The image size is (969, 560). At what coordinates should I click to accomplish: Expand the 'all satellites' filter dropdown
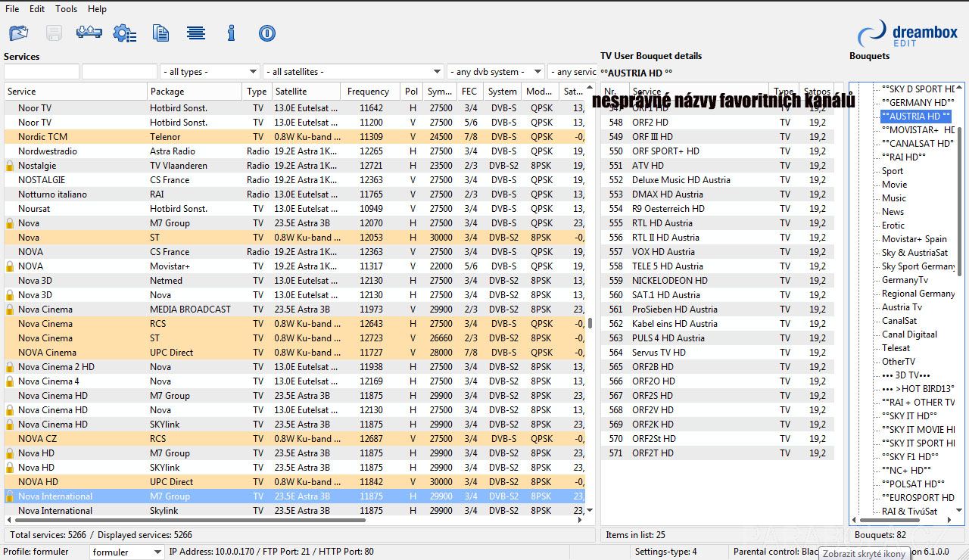click(x=354, y=72)
